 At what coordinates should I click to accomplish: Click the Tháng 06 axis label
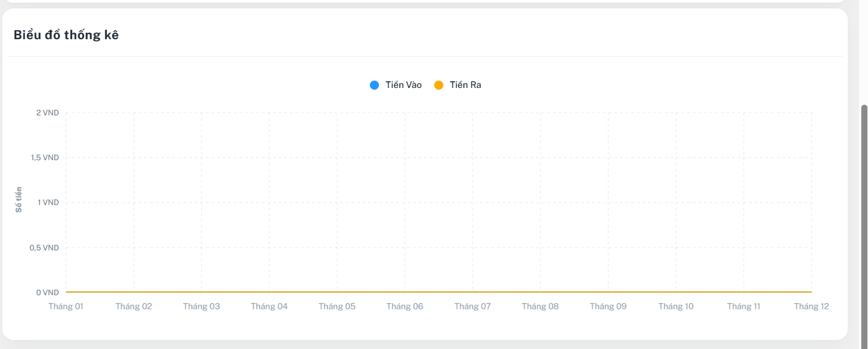[405, 306]
